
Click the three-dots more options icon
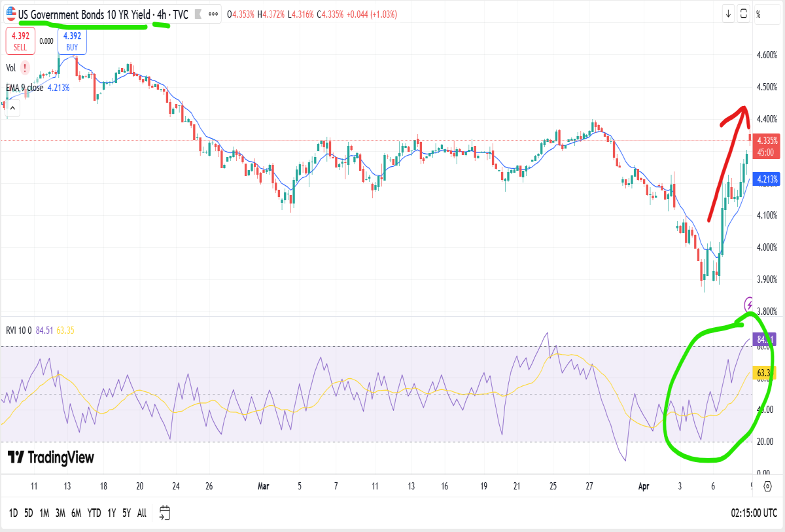[x=213, y=14]
